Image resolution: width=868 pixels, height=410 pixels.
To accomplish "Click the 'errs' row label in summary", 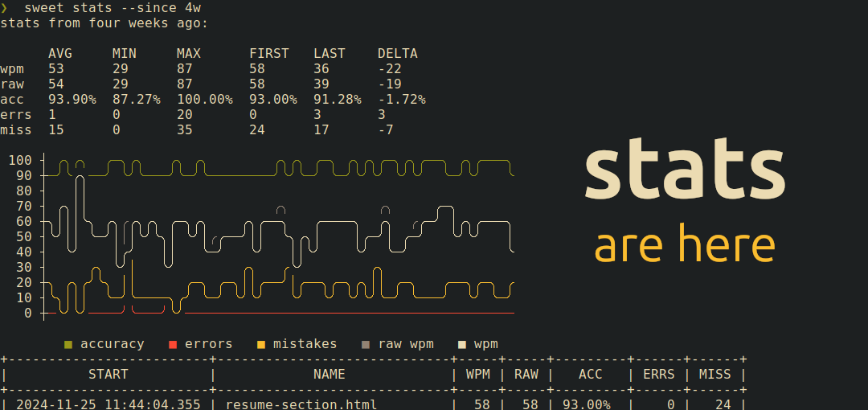I will pyautogui.click(x=16, y=115).
